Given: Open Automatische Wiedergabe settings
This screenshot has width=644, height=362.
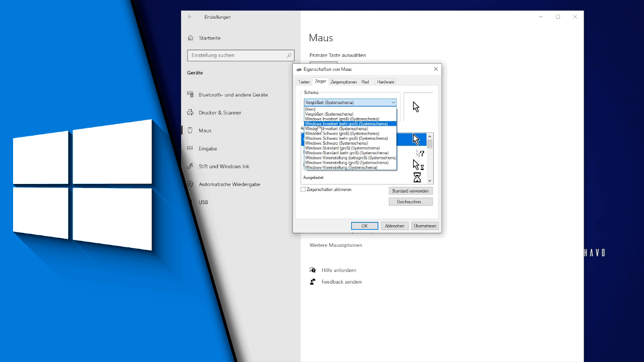Looking at the screenshot, I should 229,184.
